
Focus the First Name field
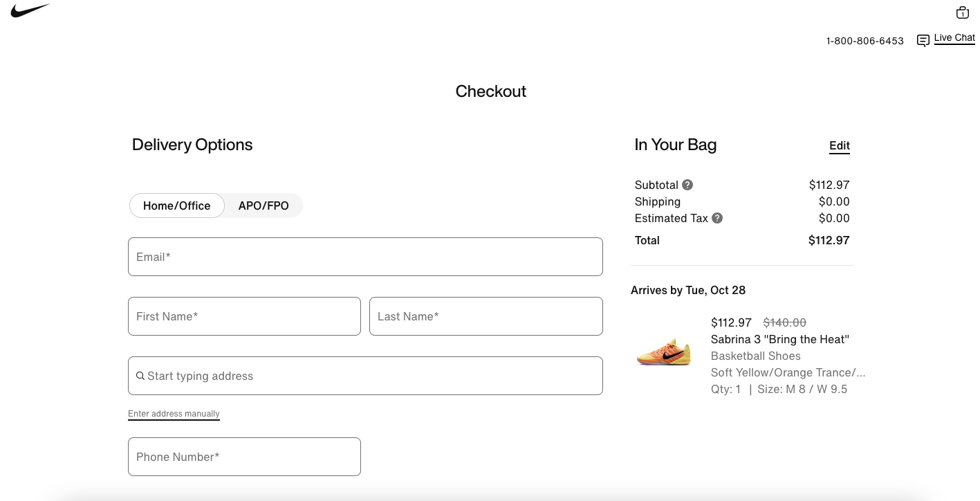(x=244, y=316)
